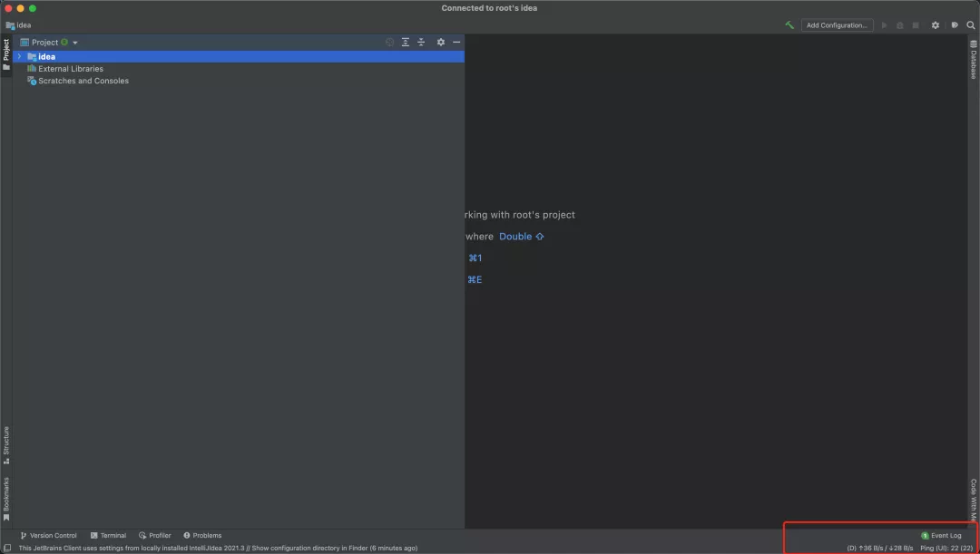
Task: Select the idea project root row
Action: (x=239, y=56)
